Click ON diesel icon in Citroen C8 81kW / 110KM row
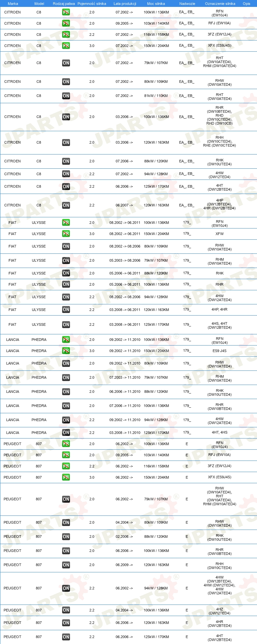This screenshot has width=257, height=644. pyautogui.click(x=66, y=96)
